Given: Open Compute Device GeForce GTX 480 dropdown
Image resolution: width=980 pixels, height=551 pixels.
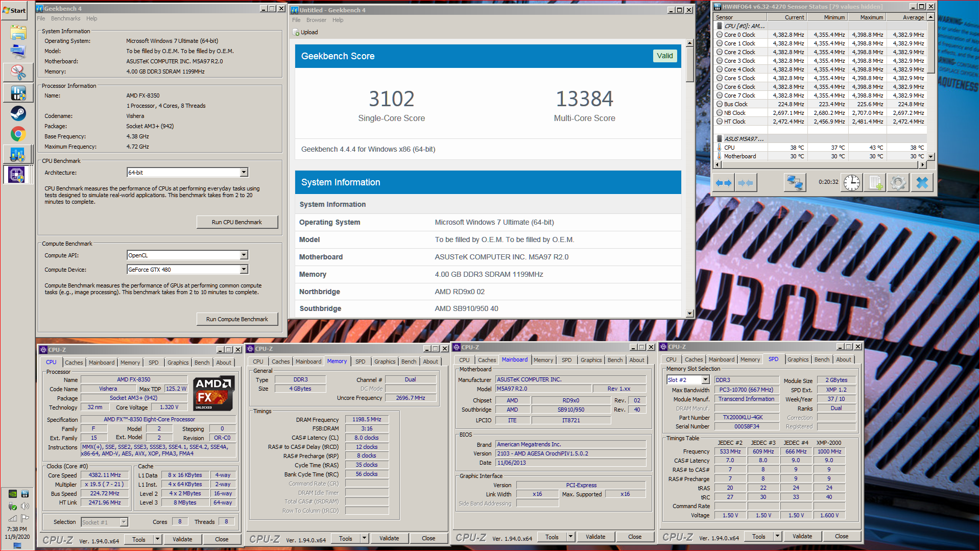Looking at the screenshot, I should (244, 269).
